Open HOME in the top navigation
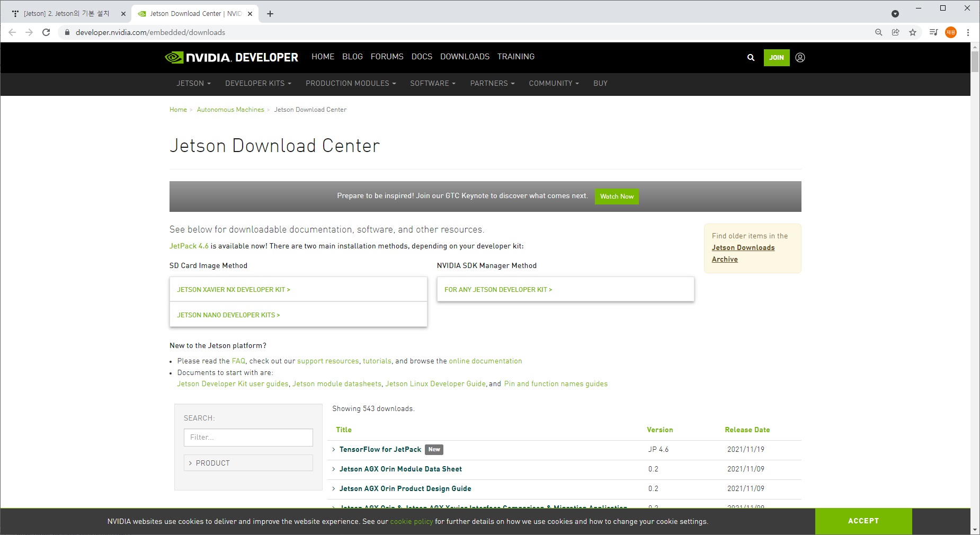 tap(323, 57)
